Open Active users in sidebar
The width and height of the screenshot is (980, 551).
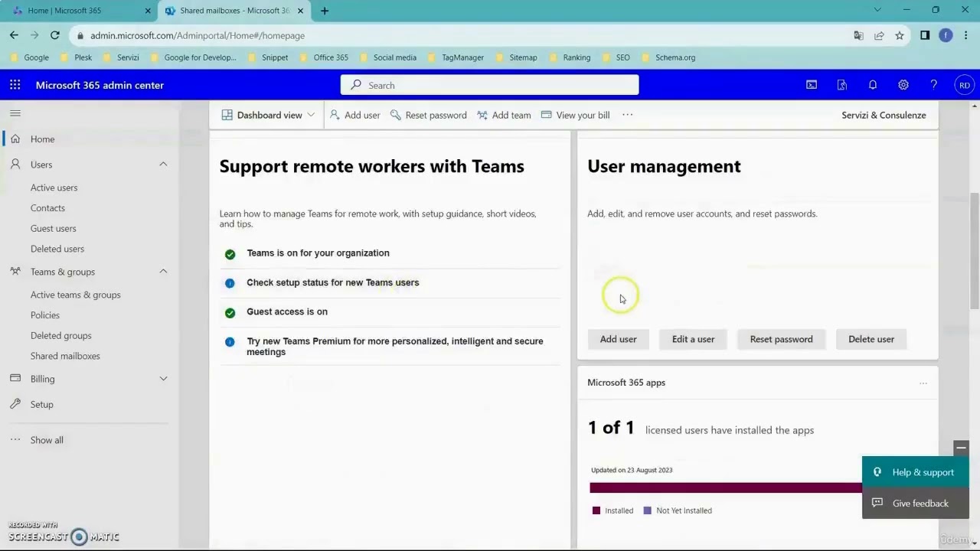coord(54,187)
